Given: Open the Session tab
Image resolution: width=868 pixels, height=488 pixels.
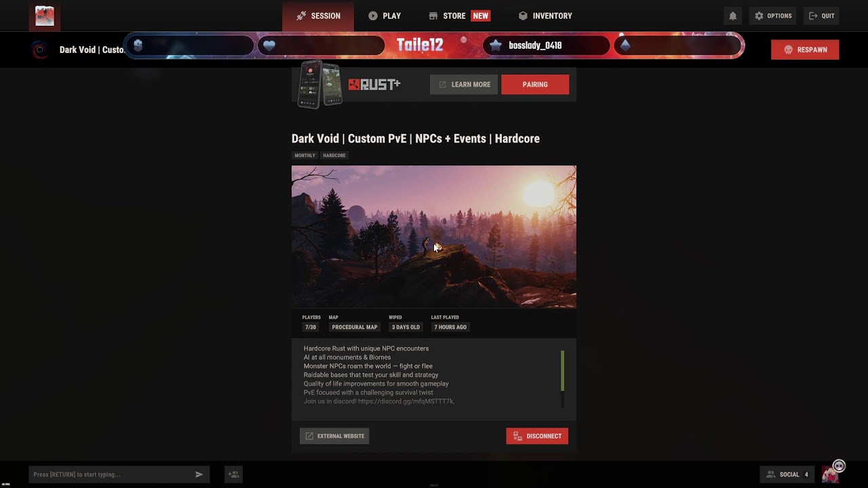Looking at the screenshot, I should coord(318,16).
